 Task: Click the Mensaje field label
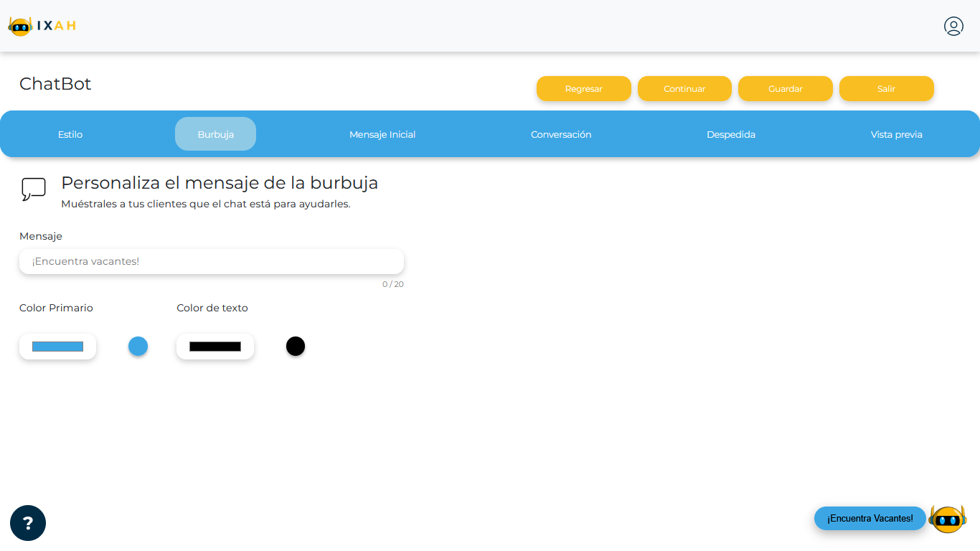click(x=41, y=236)
